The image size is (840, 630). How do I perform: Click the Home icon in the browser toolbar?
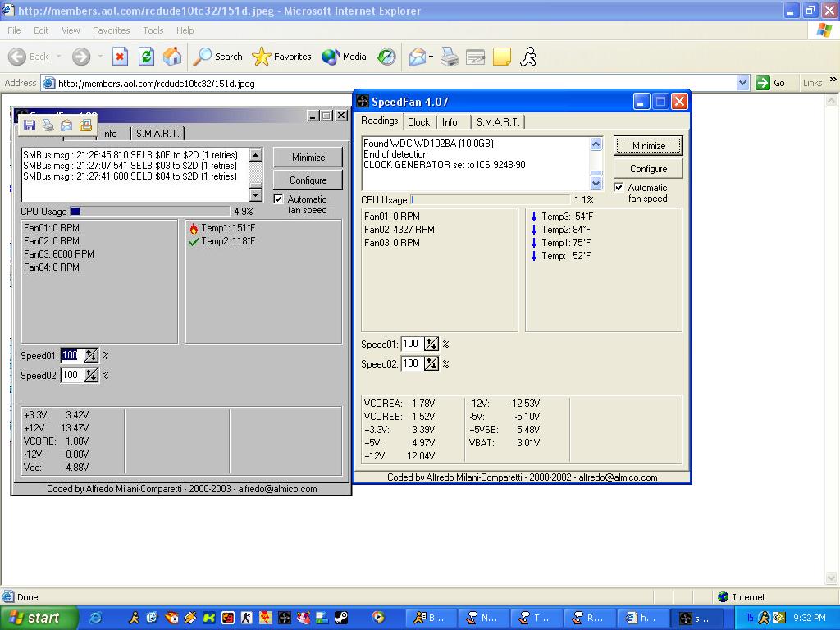pos(172,57)
